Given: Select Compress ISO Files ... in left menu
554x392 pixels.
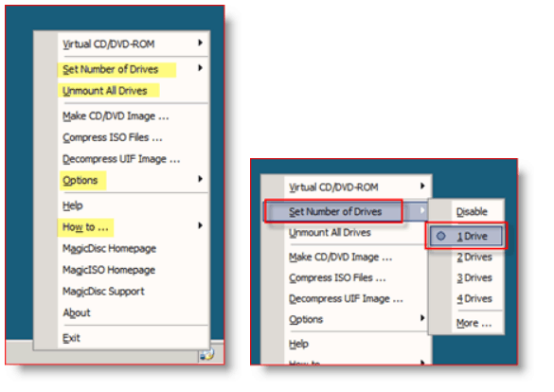Looking at the screenshot, I should 113,137.
